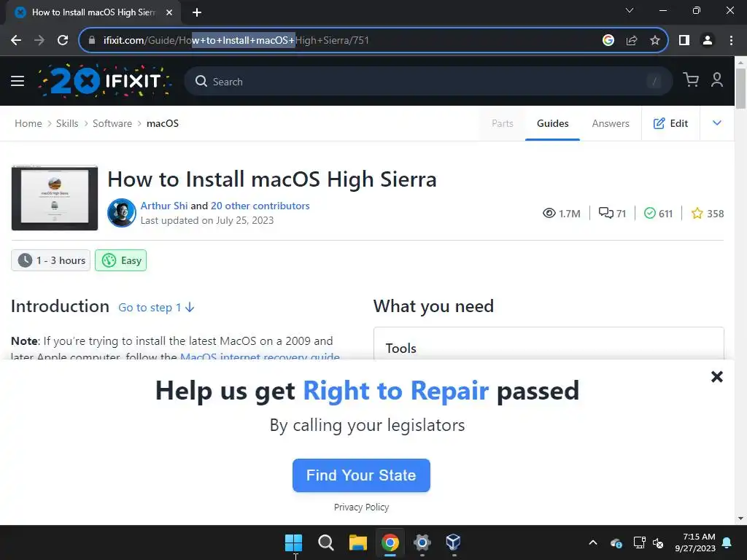The width and height of the screenshot is (747, 560).
Task: Toggle the browser side panel
Action: (684, 41)
